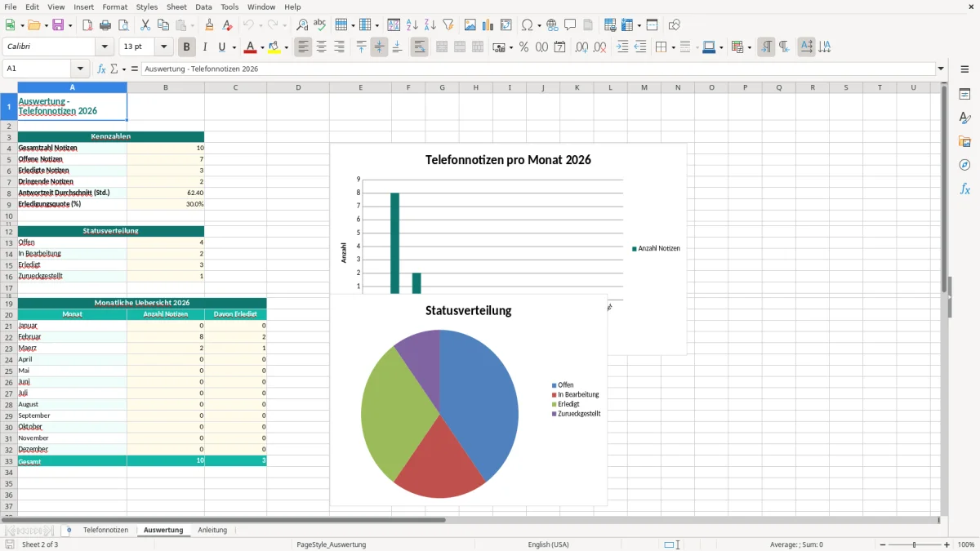The height and width of the screenshot is (551, 980).
Task: Click the Insert Comment icon
Action: (570, 25)
